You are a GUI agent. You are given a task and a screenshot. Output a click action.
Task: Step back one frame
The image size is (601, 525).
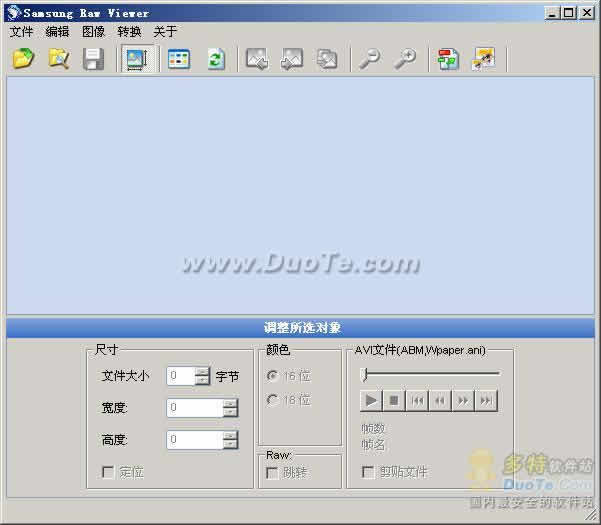coord(440,401)
